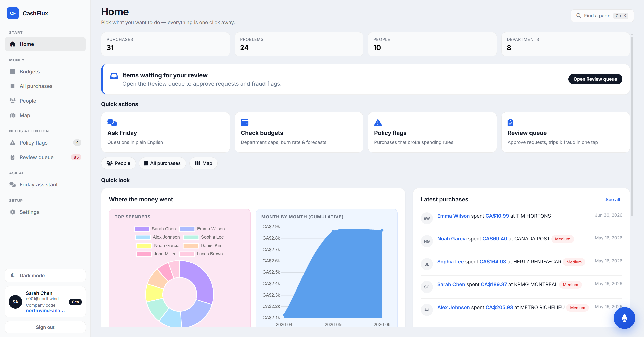Click the moon icon beside Dark mode

pos(13,275)
